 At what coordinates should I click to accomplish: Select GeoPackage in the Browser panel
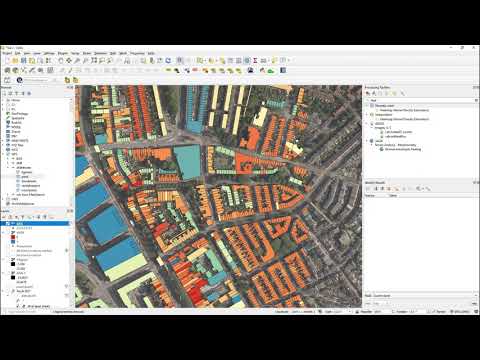pyautogui.click(x=20, y=114)
